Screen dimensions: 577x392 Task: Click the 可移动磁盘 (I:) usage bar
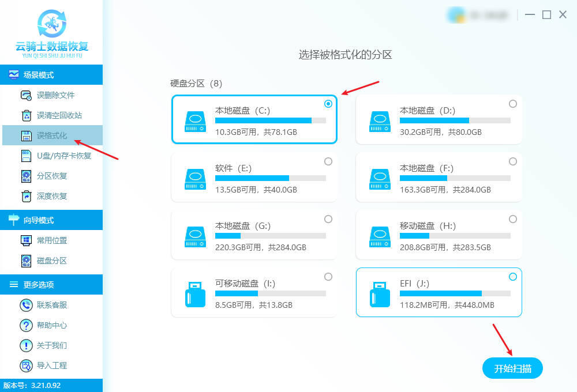271,293
